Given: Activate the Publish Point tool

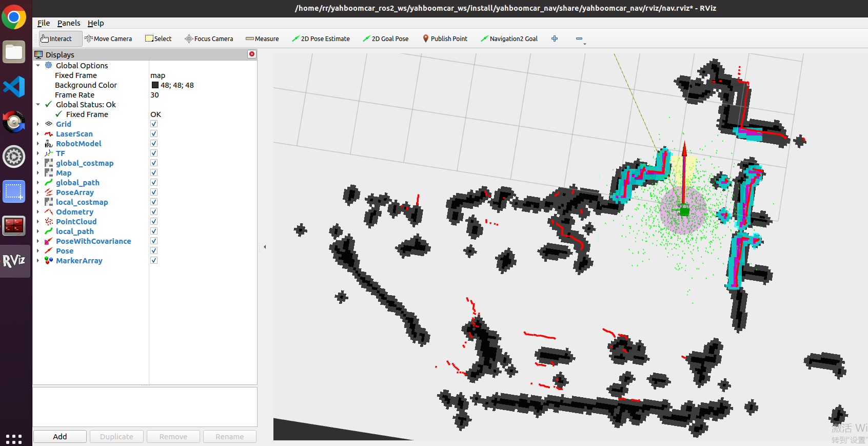Looking at the screenshot, I should (x=445, y=38).
